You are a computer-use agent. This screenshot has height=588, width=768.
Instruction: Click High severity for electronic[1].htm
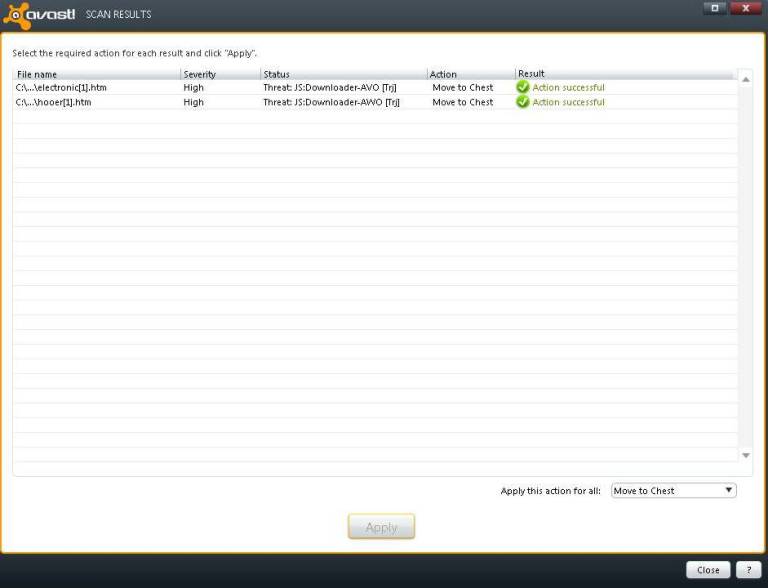pos(193,88)
